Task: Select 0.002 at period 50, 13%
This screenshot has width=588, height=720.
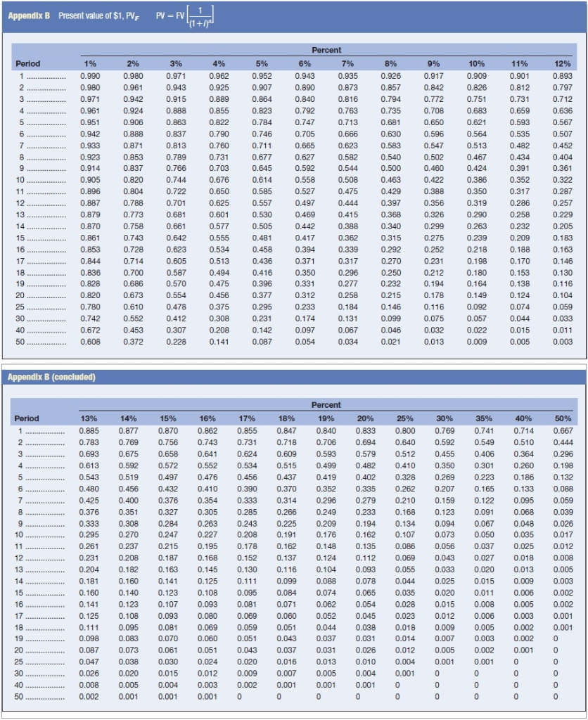Action: 89,697
